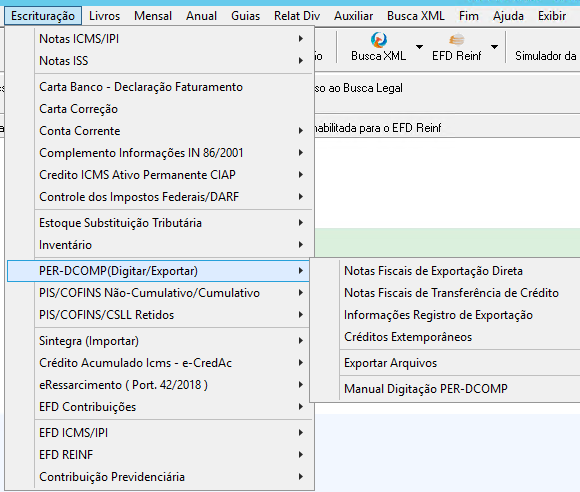Open the Busca XML menu bar item
This screenshot has height=492, width=580.
tap(415, 16)
